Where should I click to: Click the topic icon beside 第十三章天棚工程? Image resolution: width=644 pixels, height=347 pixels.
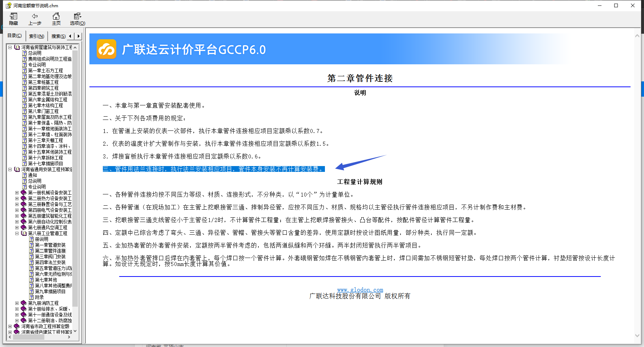(x=25, y=140)
